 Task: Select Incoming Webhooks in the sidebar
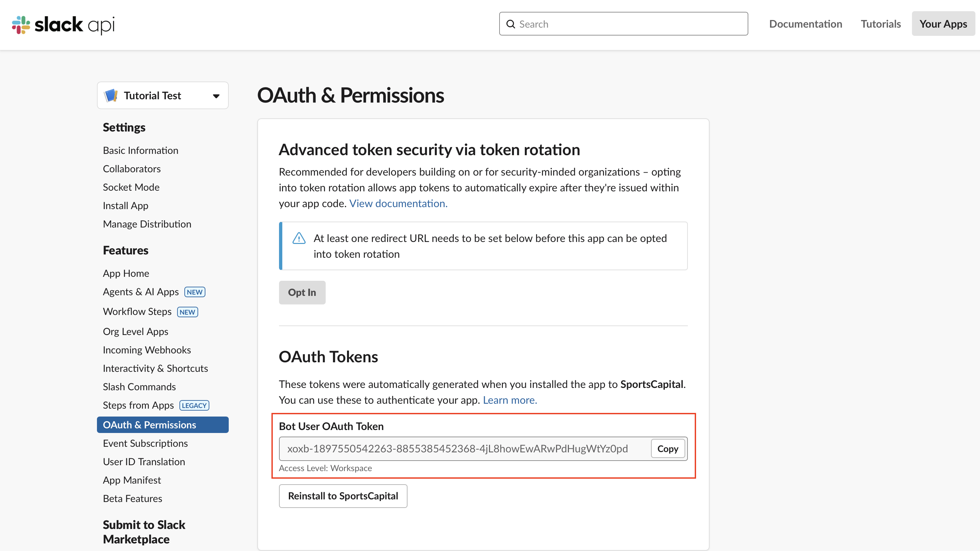(x=147, y=349)
